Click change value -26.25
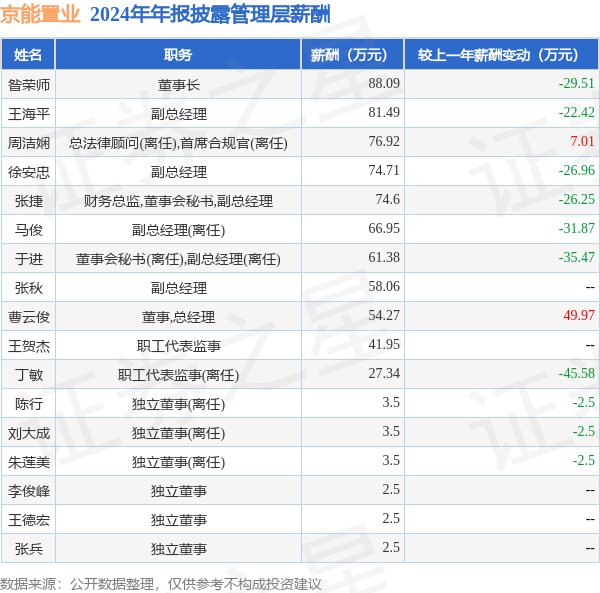This screenshot has width=600, height=593. (x=576, y=199)
